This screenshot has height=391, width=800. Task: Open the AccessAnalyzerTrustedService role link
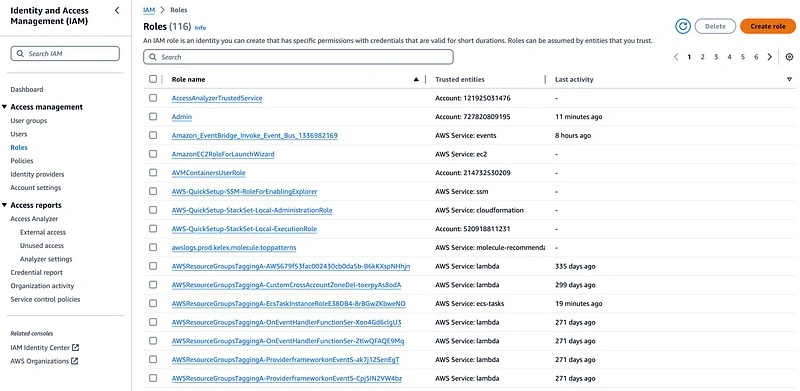(x=217, y=97)
